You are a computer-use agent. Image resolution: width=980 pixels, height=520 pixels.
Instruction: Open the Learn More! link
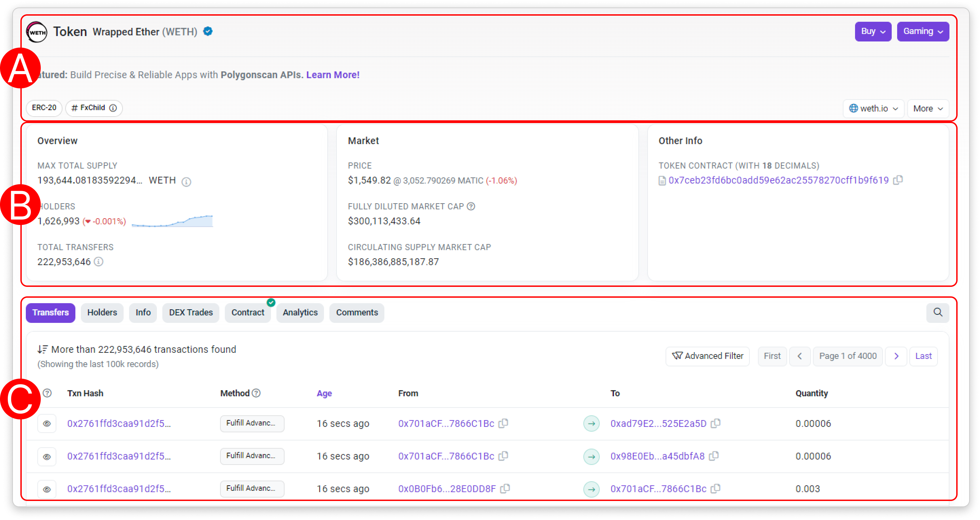pos(332,75)
